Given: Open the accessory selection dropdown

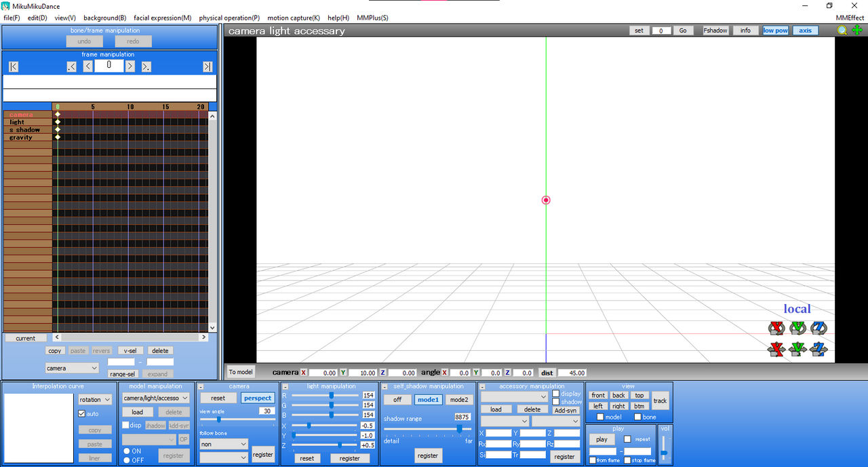Looking at the screenshot, I should click(514, 396).
